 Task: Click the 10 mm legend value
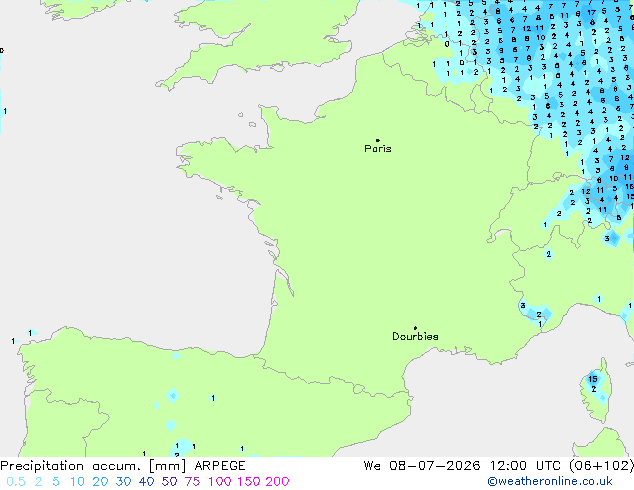[x=77, y=482]
